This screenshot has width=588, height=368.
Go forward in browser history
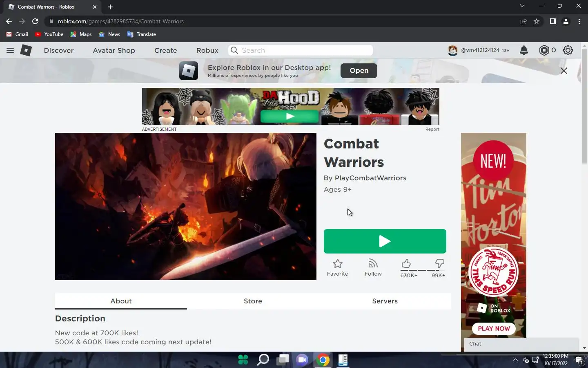tap(22, 21)
